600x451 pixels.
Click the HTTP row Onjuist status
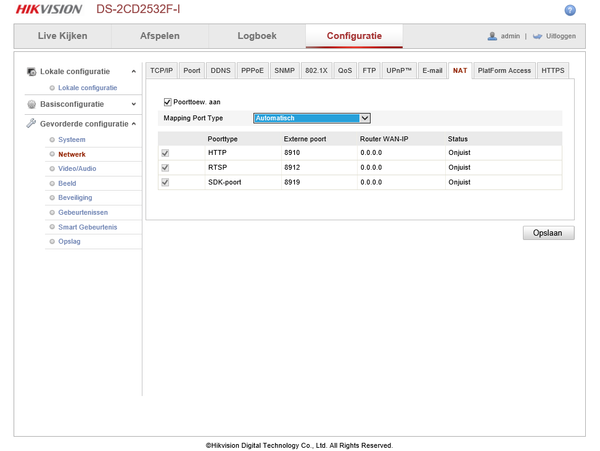click(x=459, y=153)
